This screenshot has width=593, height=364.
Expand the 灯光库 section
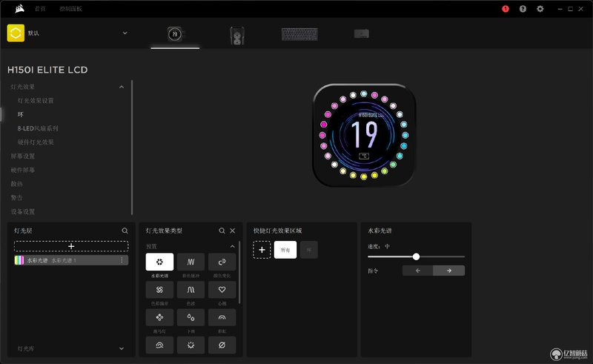(x=122, y=348)
